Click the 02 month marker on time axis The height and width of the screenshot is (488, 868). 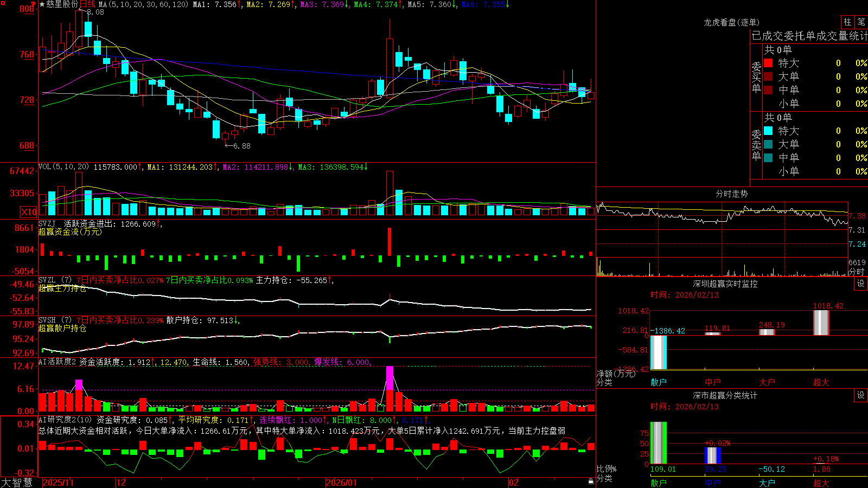514,483
